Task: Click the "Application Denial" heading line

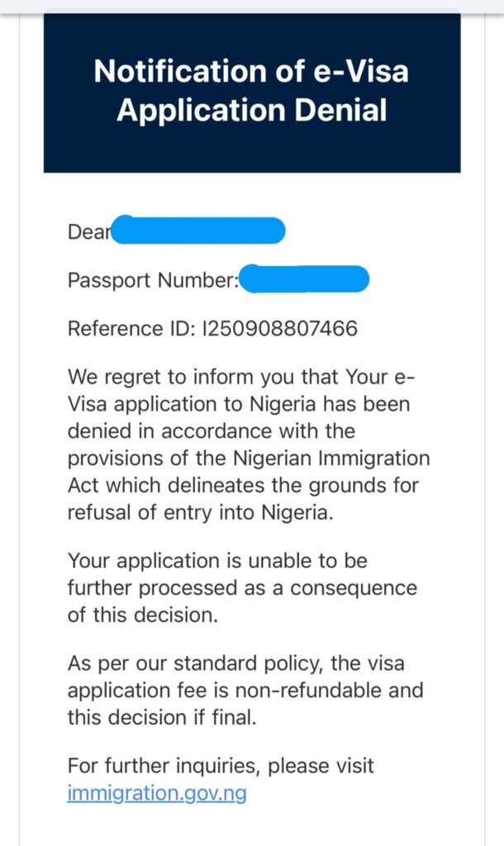Action: pyautogui.click(x=251, y=110)
